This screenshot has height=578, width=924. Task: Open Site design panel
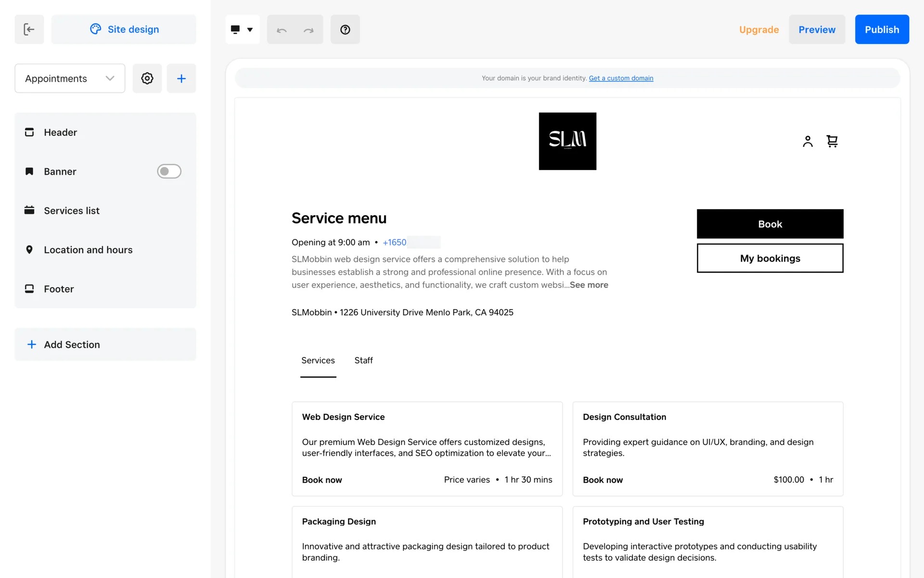click(124, 29)
